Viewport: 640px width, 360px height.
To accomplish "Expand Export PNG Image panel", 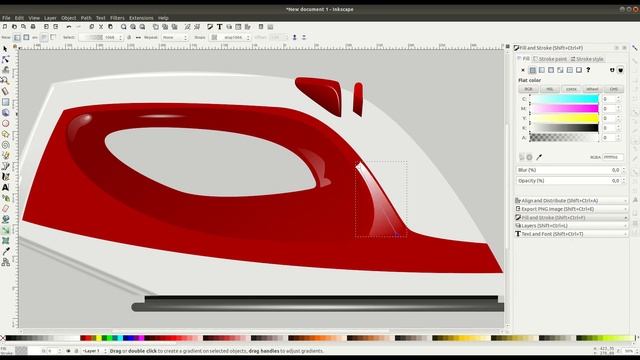I will click(x=571, y=209).
